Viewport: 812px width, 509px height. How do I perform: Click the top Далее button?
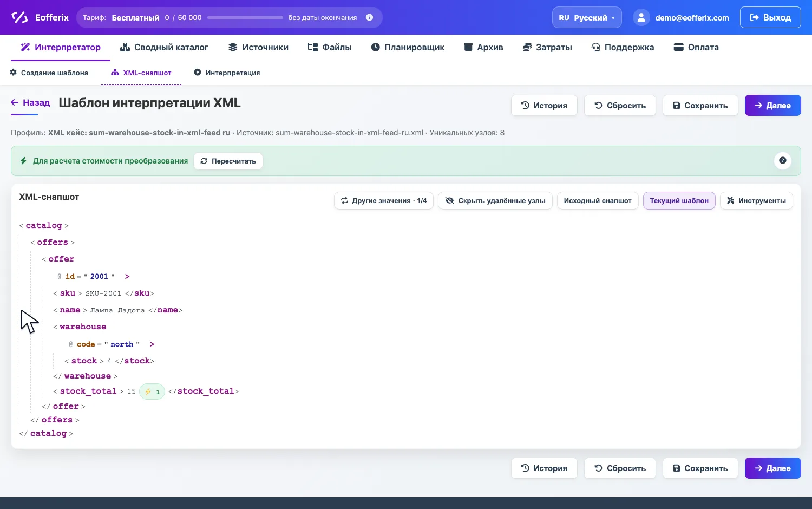click(773, 106)
